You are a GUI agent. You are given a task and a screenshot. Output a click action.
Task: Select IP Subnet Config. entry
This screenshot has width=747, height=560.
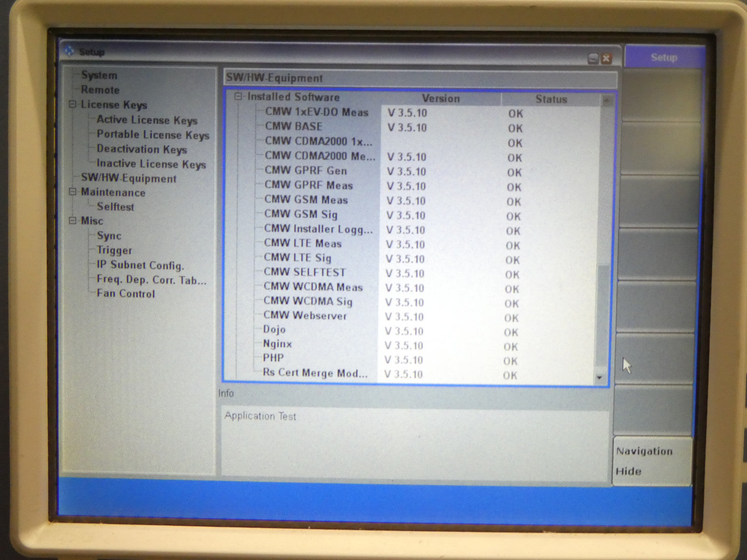[x=140, y=265]
